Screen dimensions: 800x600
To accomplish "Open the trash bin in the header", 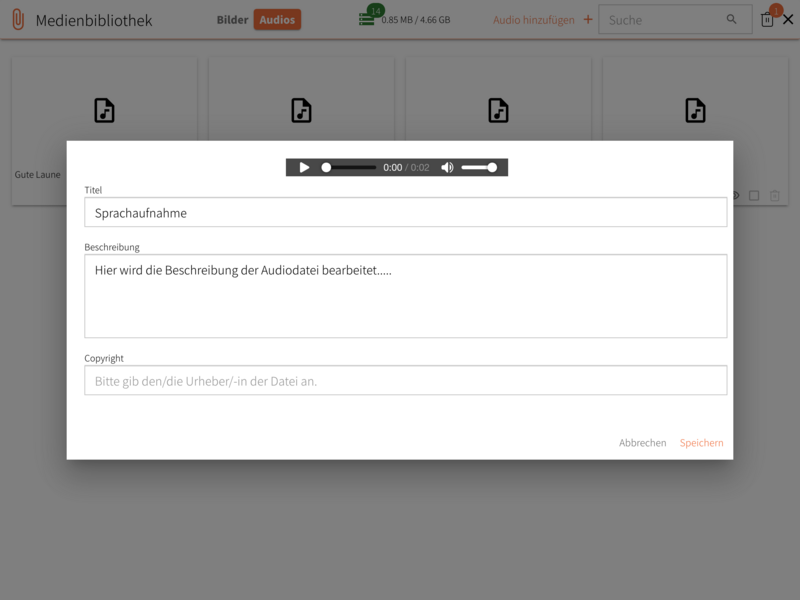I will click(767, 20).
